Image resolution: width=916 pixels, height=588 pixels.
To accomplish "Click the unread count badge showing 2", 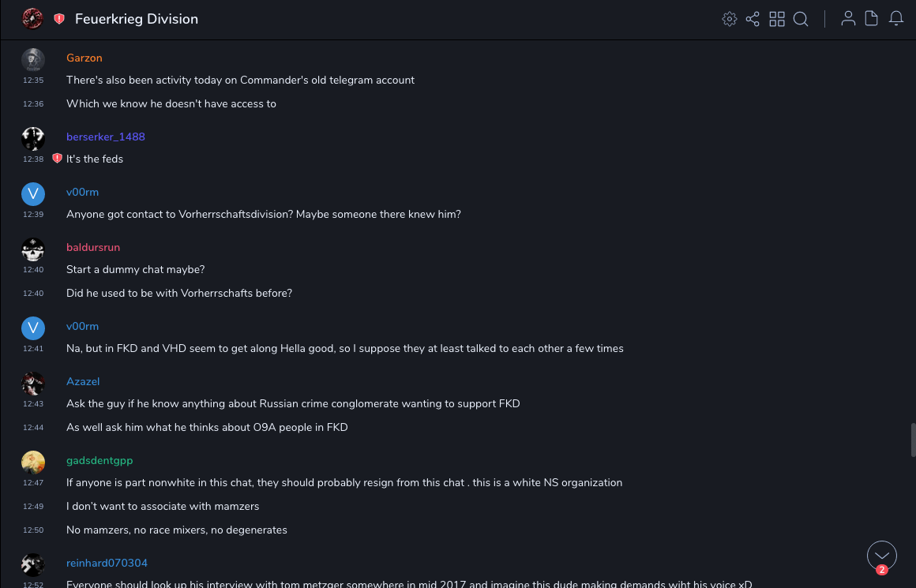I will tap(882, 570).
